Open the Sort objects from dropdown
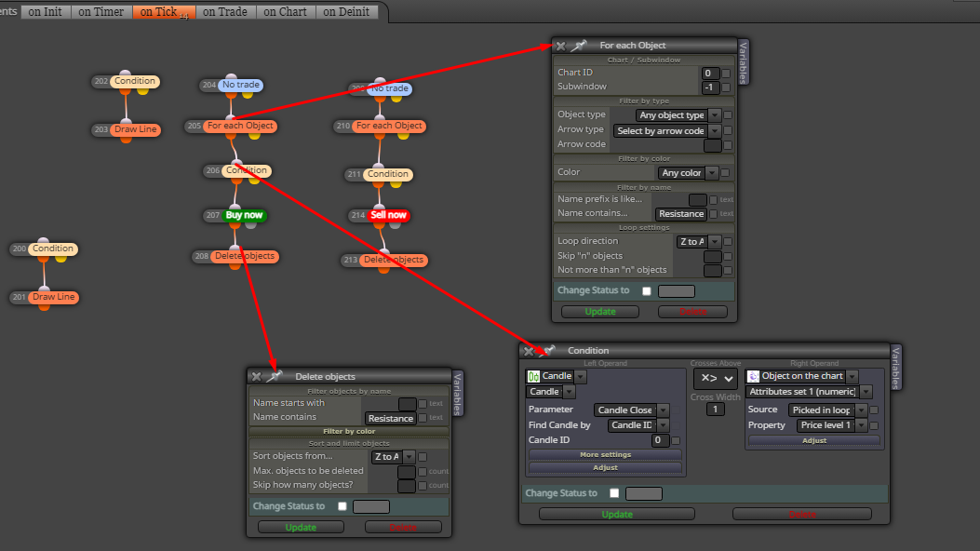Screen dimensions: 980x551 (393, 457)
